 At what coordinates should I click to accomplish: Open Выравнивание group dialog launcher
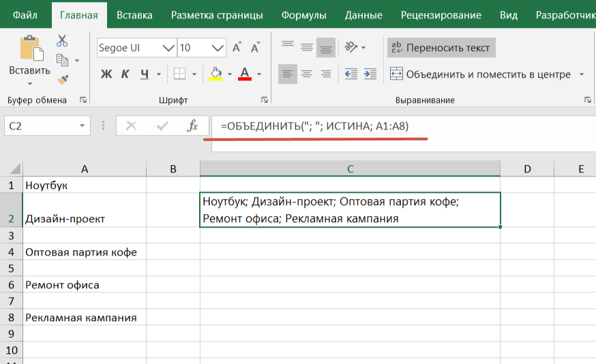coord(588,100)
